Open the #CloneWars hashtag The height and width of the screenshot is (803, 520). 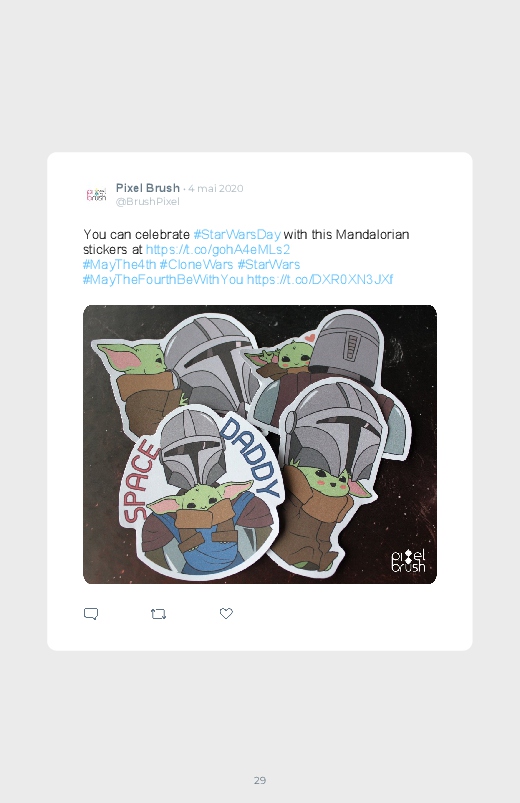[x=196, y=264]
